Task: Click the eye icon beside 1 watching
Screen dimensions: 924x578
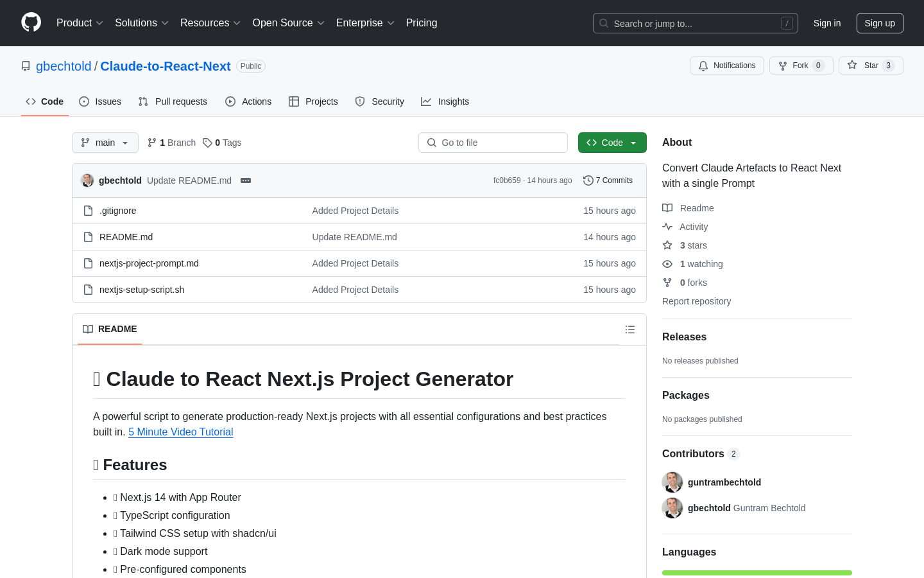Action: point(667,264)
